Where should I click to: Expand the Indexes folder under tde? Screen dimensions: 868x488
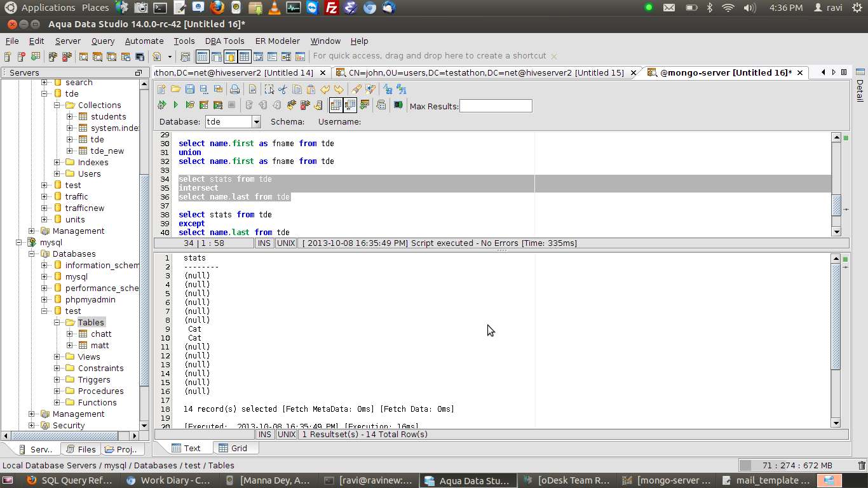point(58,162)
